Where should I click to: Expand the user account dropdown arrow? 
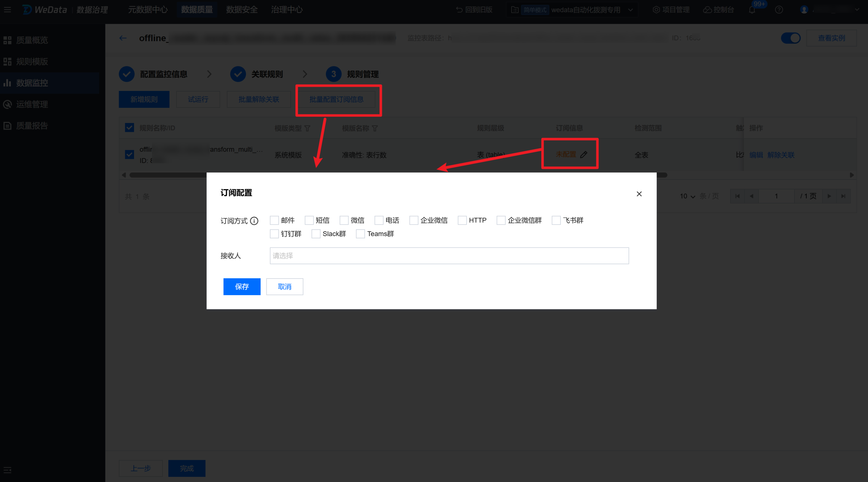pos(857,9)
